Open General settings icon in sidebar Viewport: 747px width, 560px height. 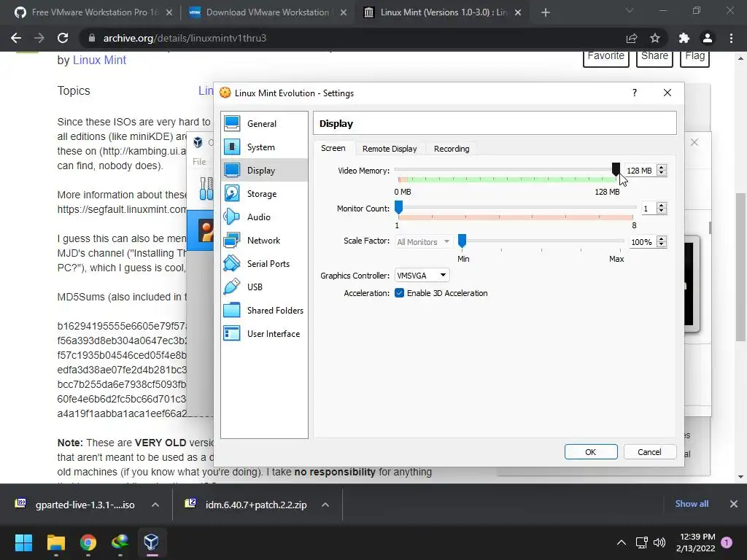point(232,124)
